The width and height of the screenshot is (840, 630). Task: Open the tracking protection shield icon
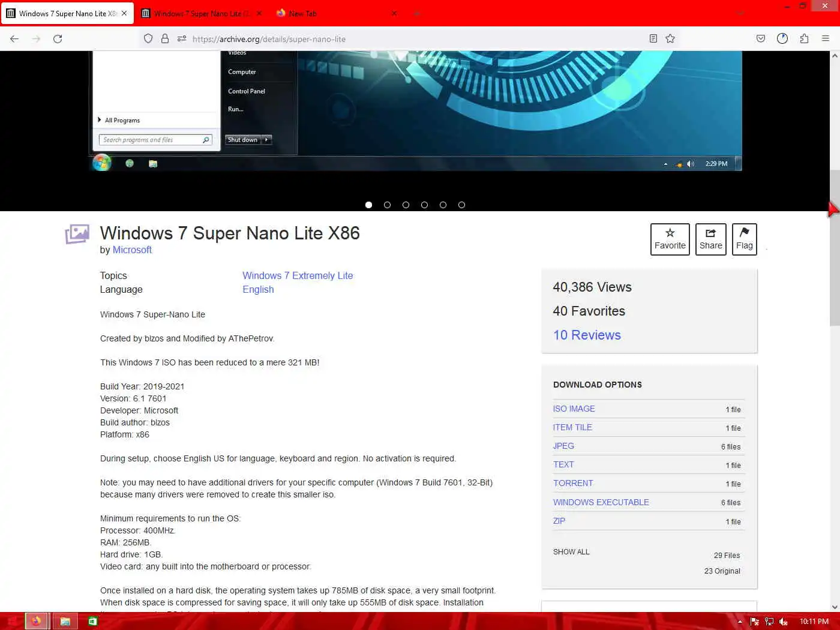(148, 39)
